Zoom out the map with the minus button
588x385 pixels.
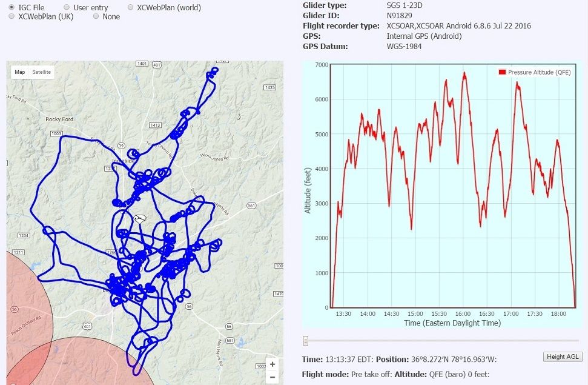273,377
